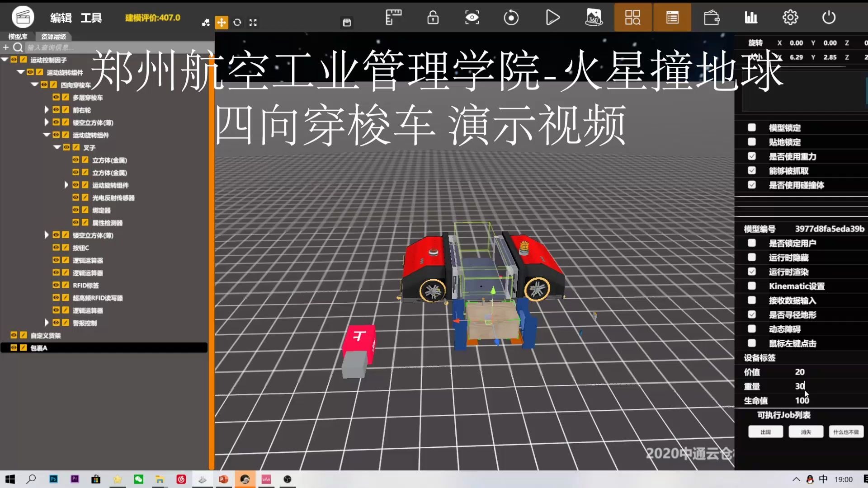This screenshot has height=488, width=868.
Task: Enable the 模型锁定 checkbox
Action: pos(752,127)
